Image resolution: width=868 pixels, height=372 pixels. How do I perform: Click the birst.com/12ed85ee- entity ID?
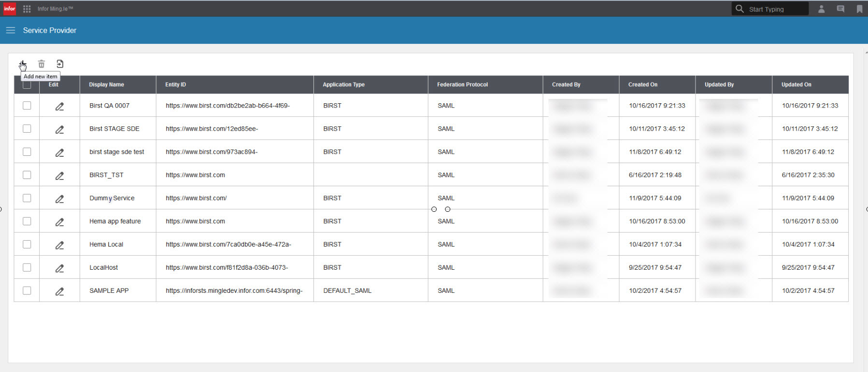tap(212, 128)
